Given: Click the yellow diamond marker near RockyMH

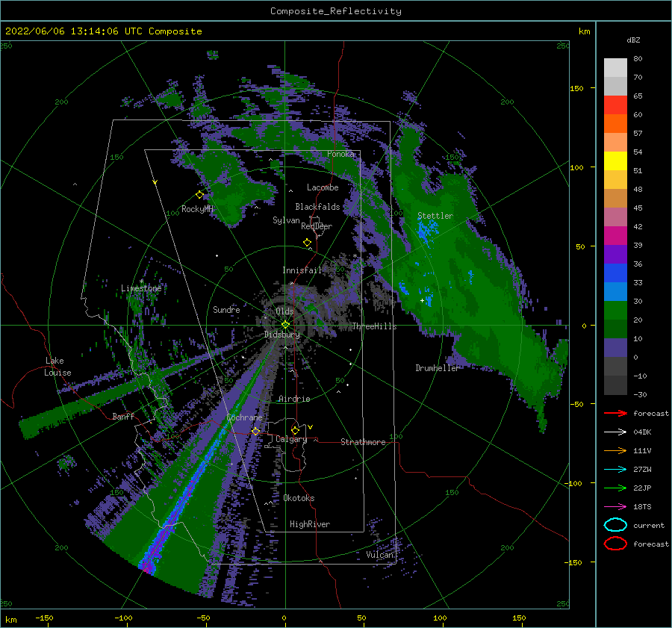Looking at the screenshot, I should click(199, 195).
